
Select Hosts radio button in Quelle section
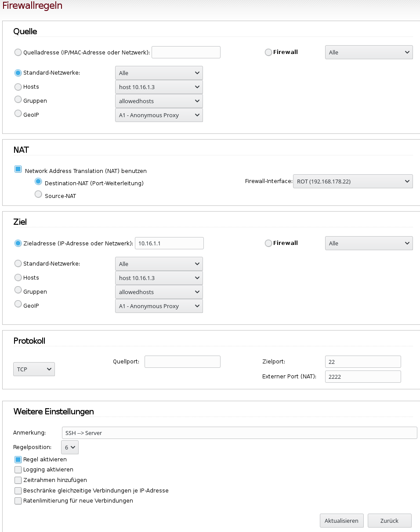(x=18, y=87)
